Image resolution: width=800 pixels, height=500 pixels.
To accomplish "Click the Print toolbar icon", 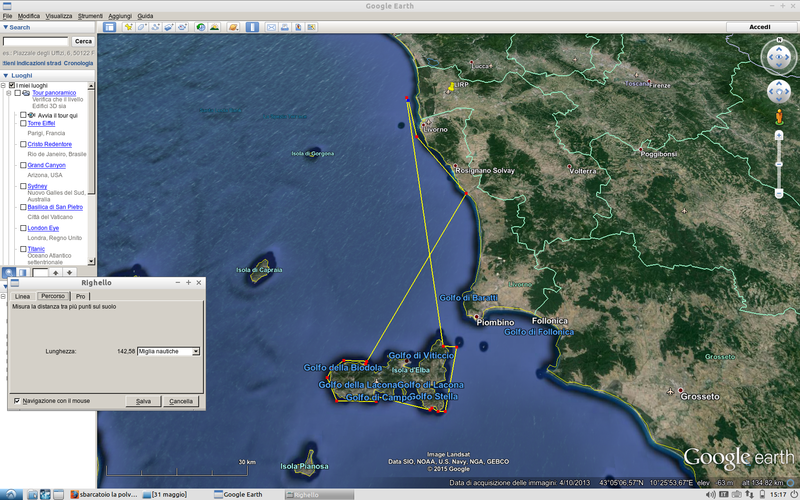I will [285, 27].
